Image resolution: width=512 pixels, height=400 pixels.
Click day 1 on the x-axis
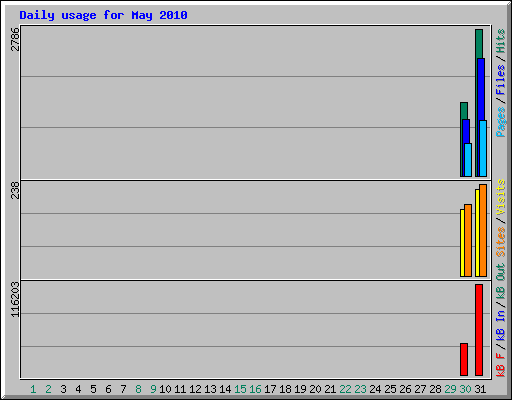tap(33, 389)
